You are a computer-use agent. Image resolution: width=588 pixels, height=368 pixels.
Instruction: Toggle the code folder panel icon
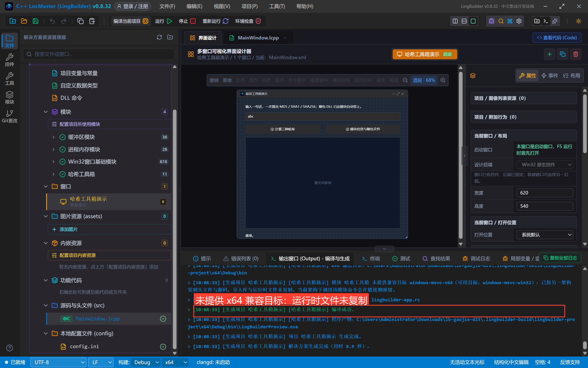coord(537,21)
